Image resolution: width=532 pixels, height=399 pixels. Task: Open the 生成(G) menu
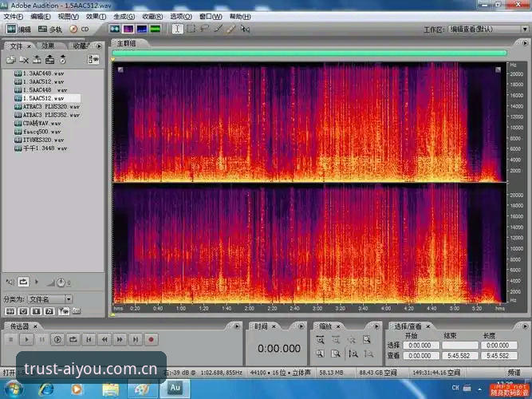(x=124, y=16)
